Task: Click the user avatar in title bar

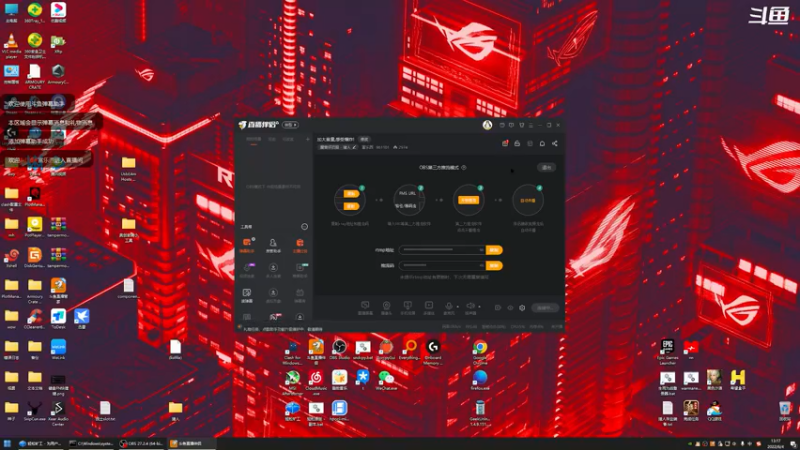Action: 487,125
